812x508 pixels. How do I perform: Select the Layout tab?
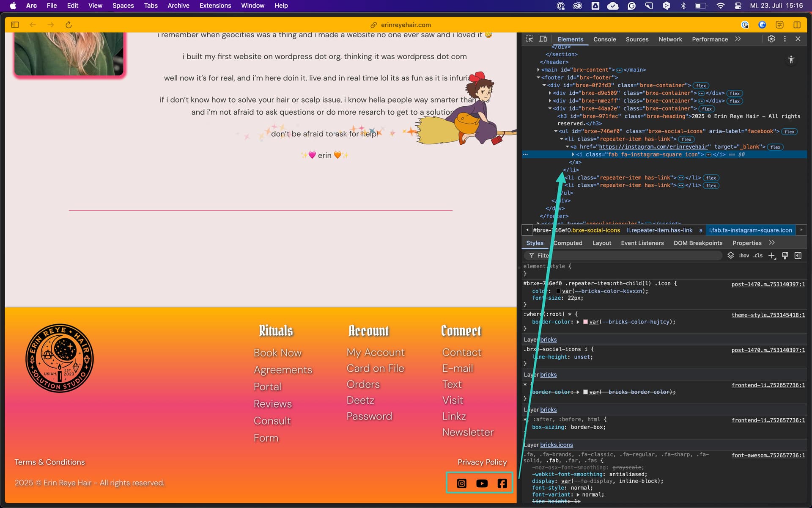pyautogui.click(x=601, y=243)
